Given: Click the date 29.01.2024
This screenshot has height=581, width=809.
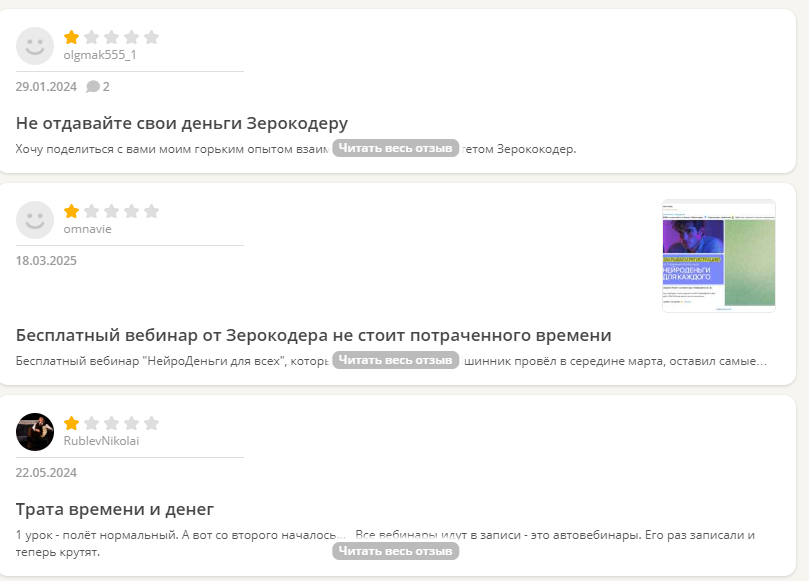Looking at the screenshot, I should 46,87.
